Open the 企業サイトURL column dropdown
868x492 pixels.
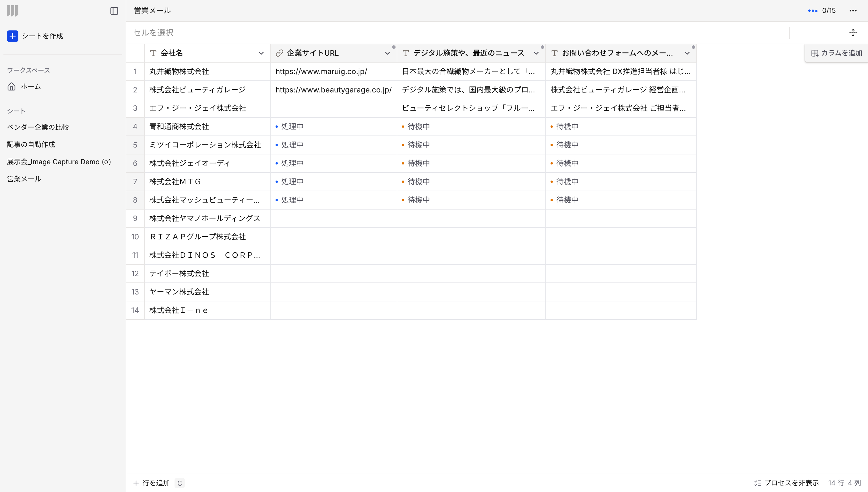387,53
